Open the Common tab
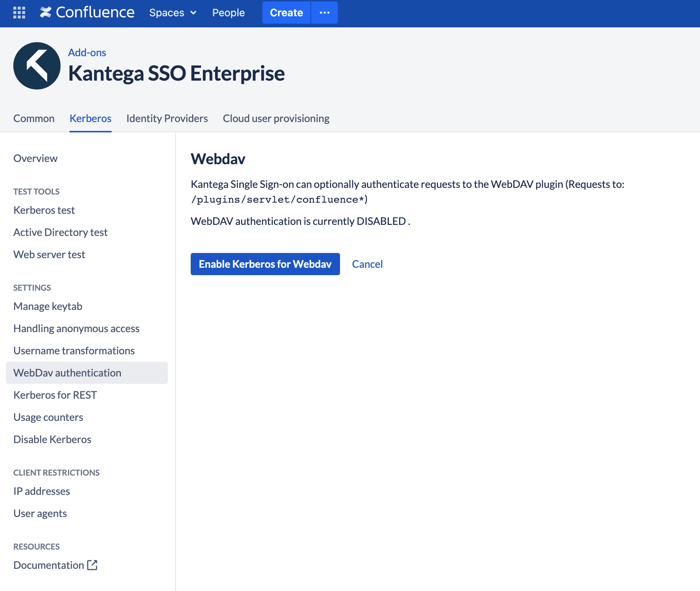 34,118
